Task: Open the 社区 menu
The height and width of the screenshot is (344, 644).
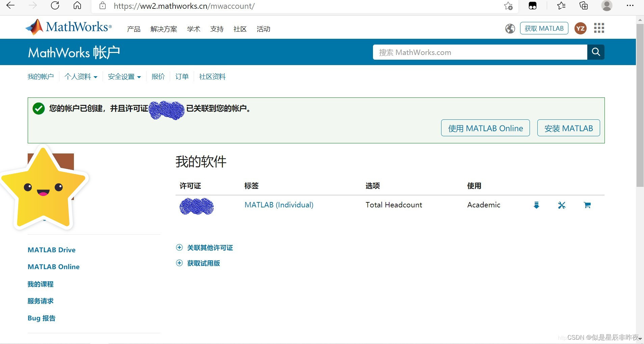Action: coord(240,29)
